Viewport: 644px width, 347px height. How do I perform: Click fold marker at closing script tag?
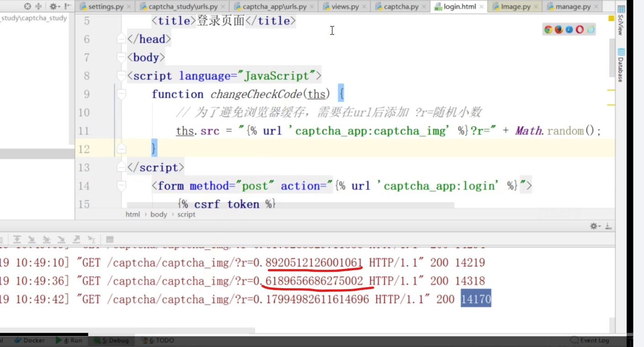(121, 168)
